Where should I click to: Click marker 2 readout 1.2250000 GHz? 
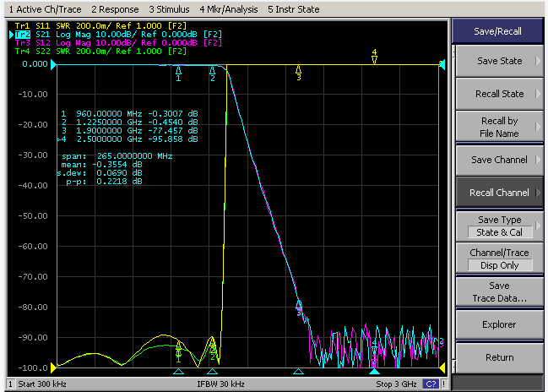(129, 122)
